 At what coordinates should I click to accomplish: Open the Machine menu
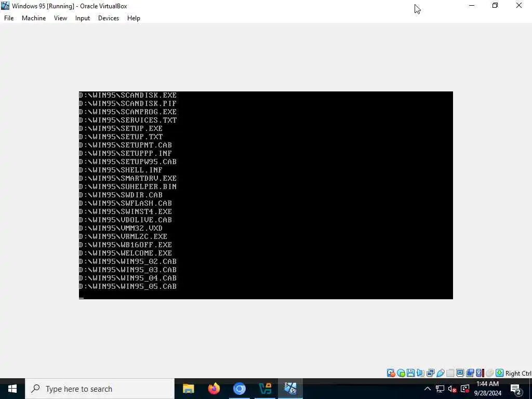tap(34, 18)
